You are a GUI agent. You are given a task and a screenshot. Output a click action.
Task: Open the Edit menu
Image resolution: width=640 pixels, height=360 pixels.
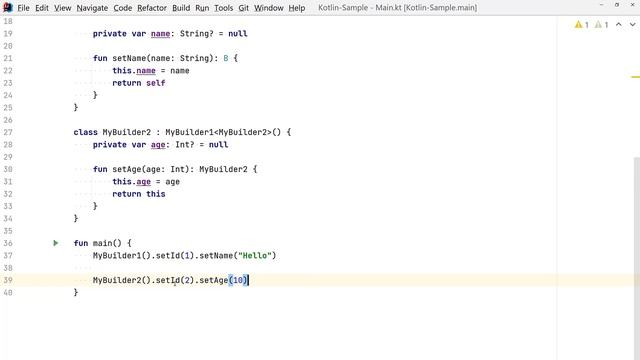pyautogui.click(x=42, y=8)
